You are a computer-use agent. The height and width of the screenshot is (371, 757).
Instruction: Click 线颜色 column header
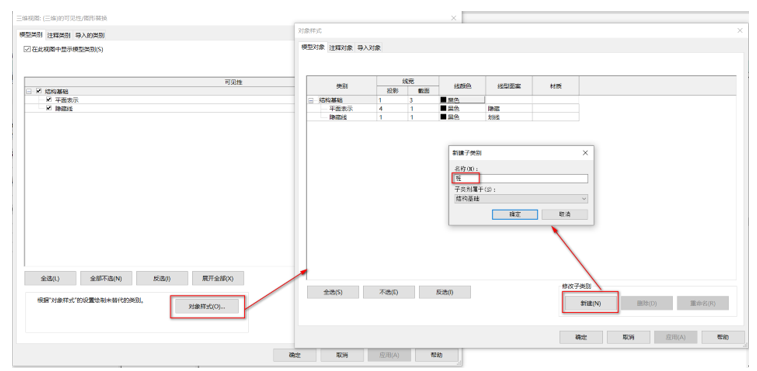[x=463, y=86]
